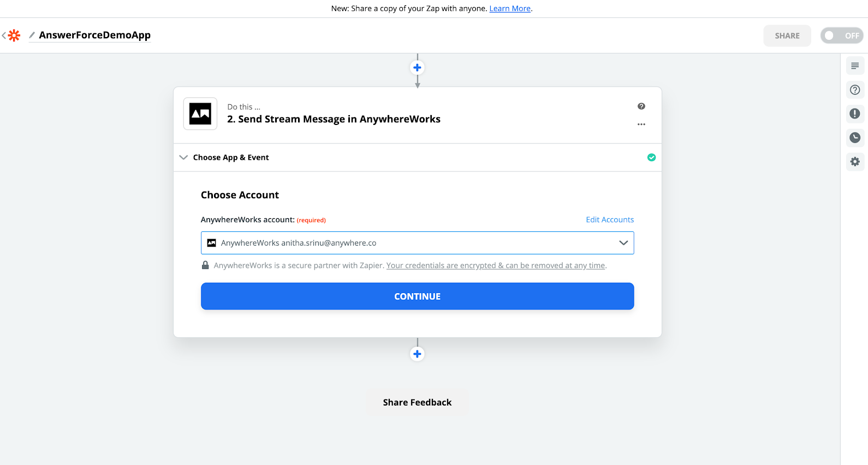Screen dimensions: 868x465
Task: Open the history clock icon in sidebar
Action: [x=855, y=138]
